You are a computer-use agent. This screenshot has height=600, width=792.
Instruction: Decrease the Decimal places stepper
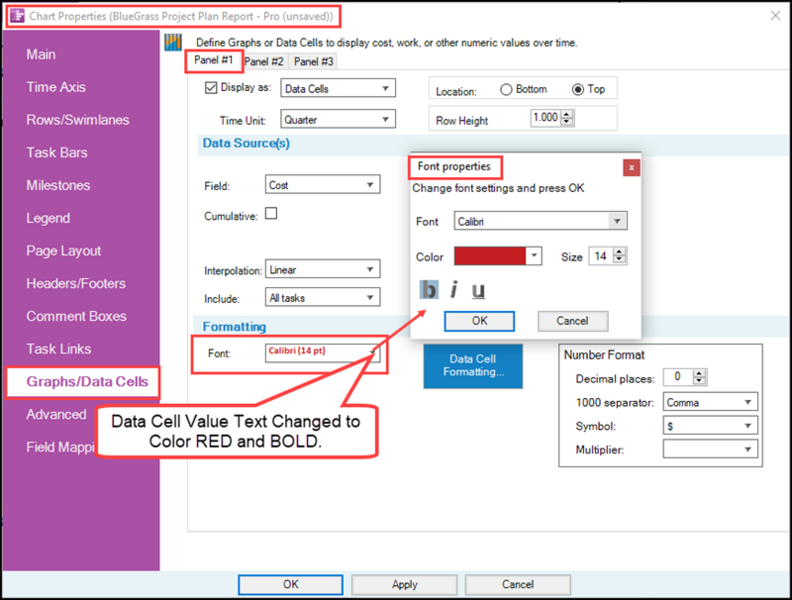tap(699, 381)
